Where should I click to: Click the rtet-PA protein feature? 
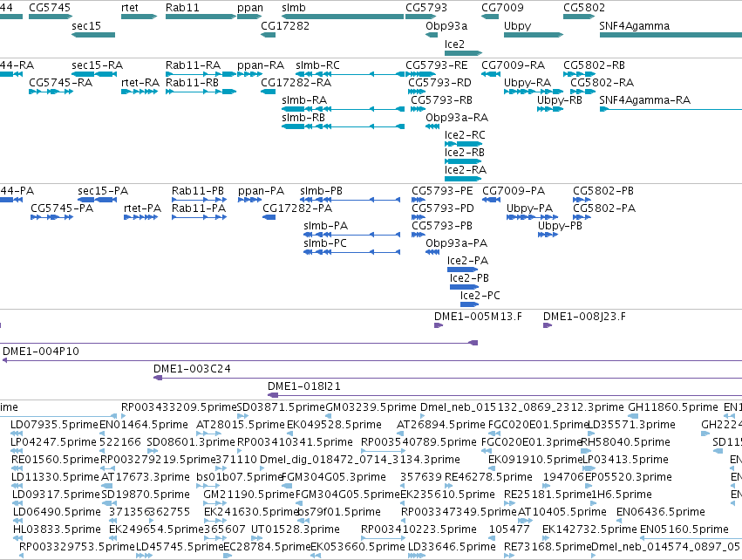[140, 217]
